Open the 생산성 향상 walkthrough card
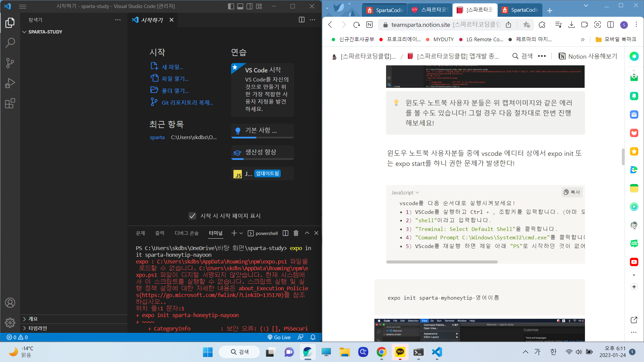This screenshot has height=362, width=644. point(263,152)
